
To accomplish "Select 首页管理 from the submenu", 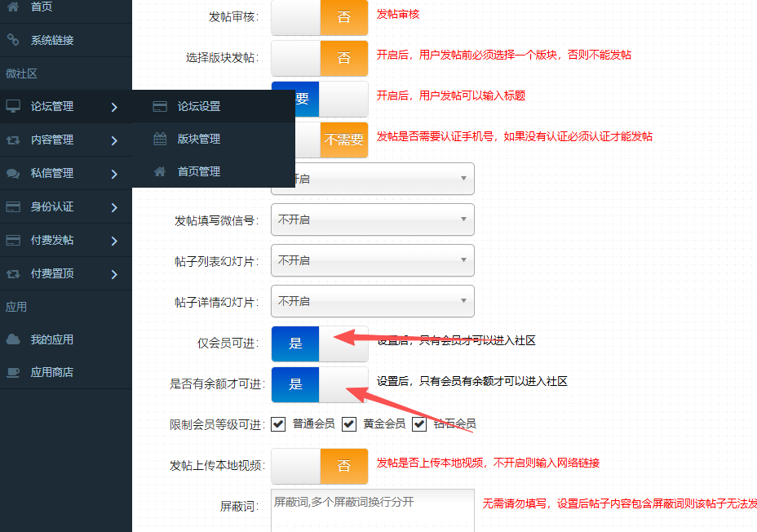I will click(199, 171).
